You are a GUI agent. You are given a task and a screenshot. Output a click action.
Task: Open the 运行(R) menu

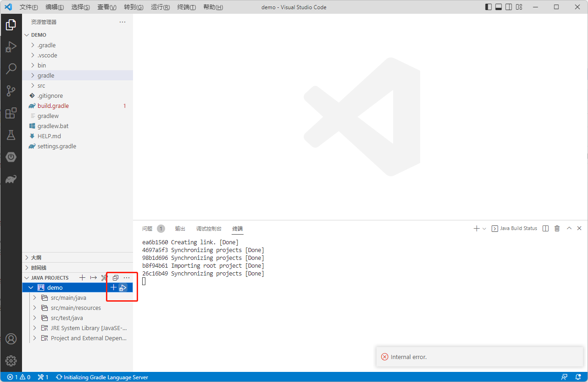pyautogui.click(x=160, y=7)
